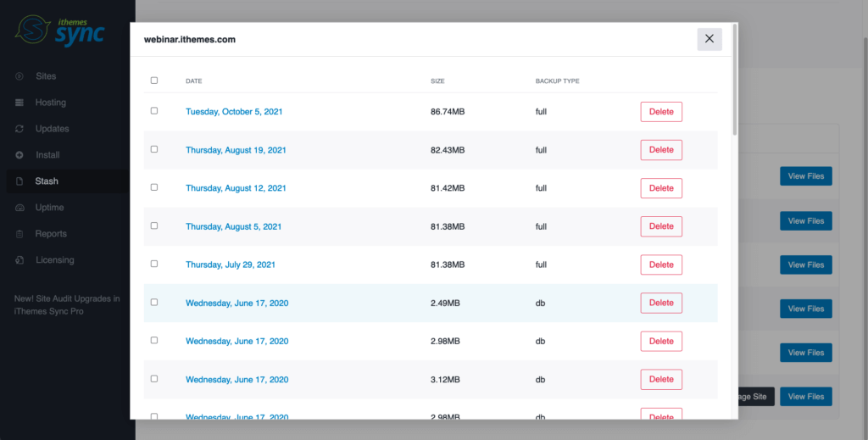
Task: Tick the select-all checkbox beside DATE header
Action: pyautogui.click(x=154, y=81)
